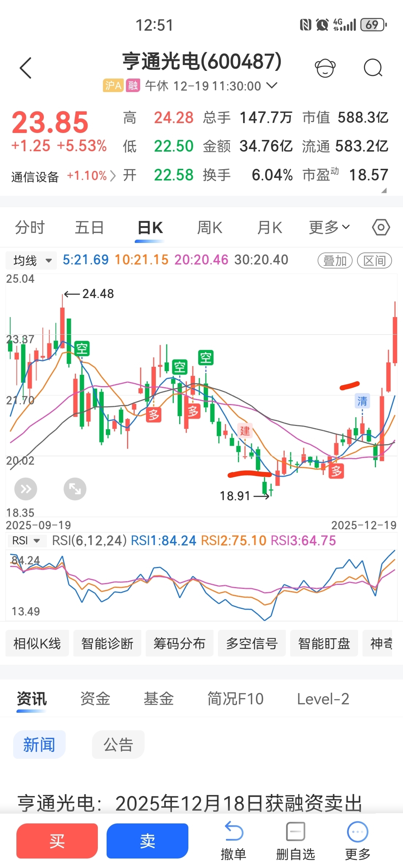Switch to the 五日 chart tab
The height and width of the screenshot is (868, 403).
(89, 227)
